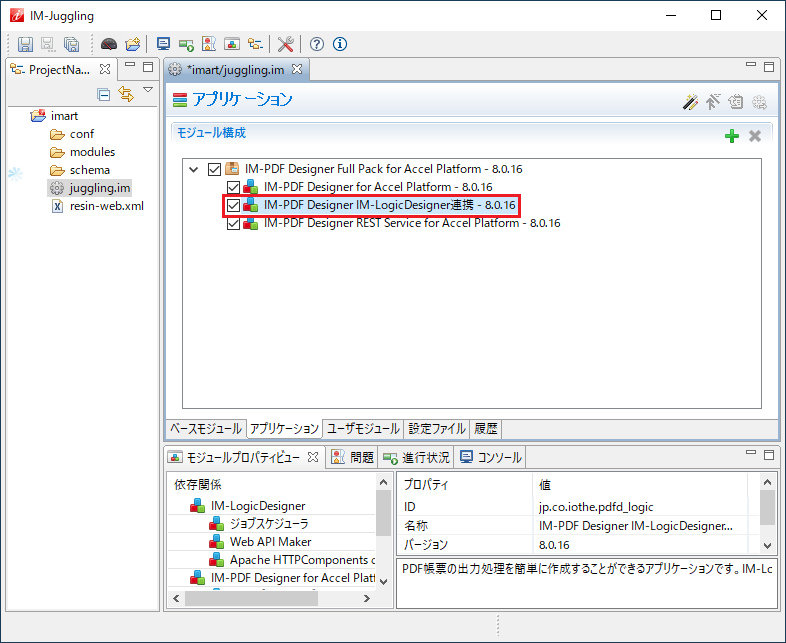Screen dimensions: 786x643
Task: Select IM-LogicDesigner in dependency tree
Action: [x=258, y=506]
